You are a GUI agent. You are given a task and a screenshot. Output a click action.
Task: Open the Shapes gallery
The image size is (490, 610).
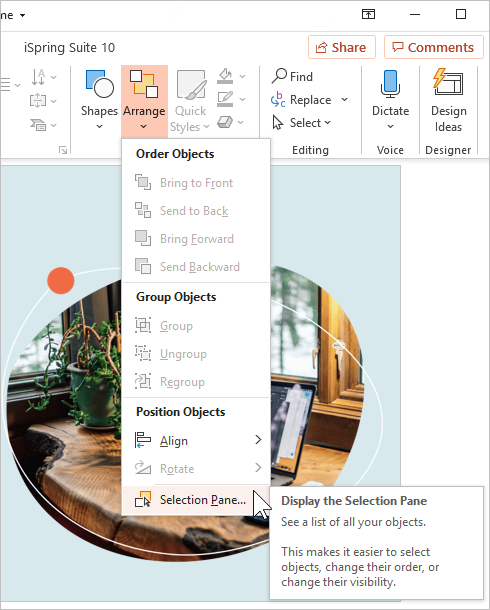pyautogui.click(x=99, y=100)
